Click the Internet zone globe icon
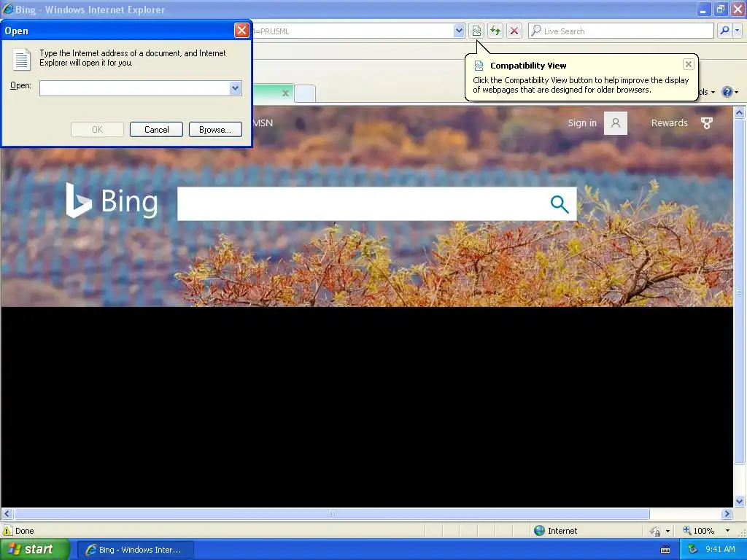 pos(539,531)
